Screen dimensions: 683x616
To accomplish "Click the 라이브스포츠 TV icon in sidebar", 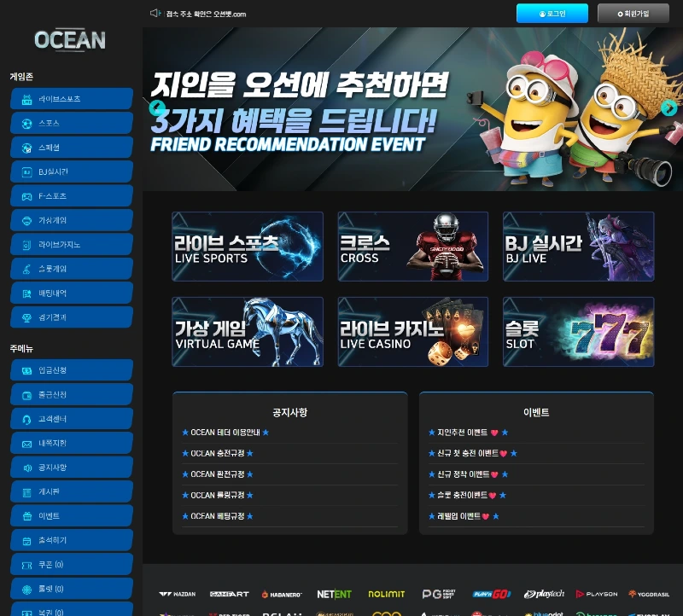I will 26,99.
